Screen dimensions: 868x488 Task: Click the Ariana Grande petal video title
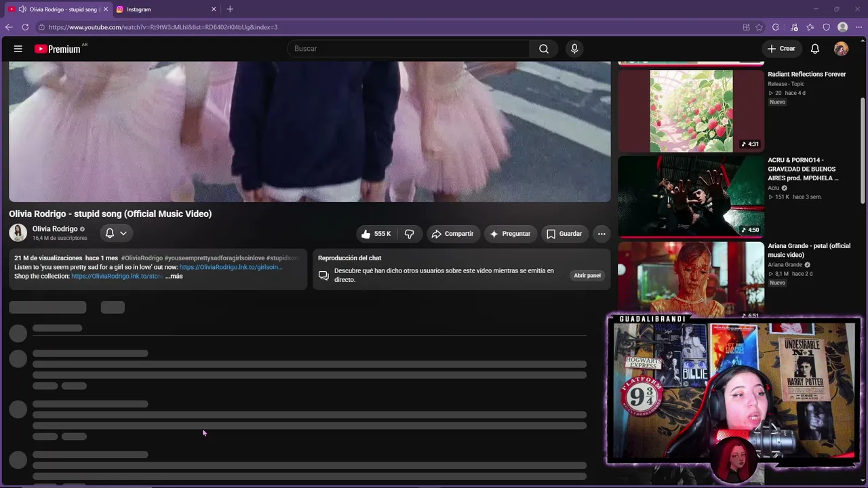click(809, 250)
